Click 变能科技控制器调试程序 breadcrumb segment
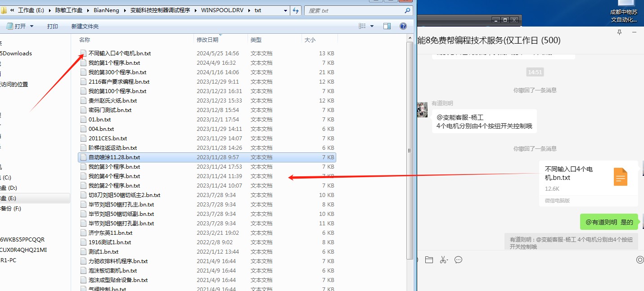 coord(160,10)
